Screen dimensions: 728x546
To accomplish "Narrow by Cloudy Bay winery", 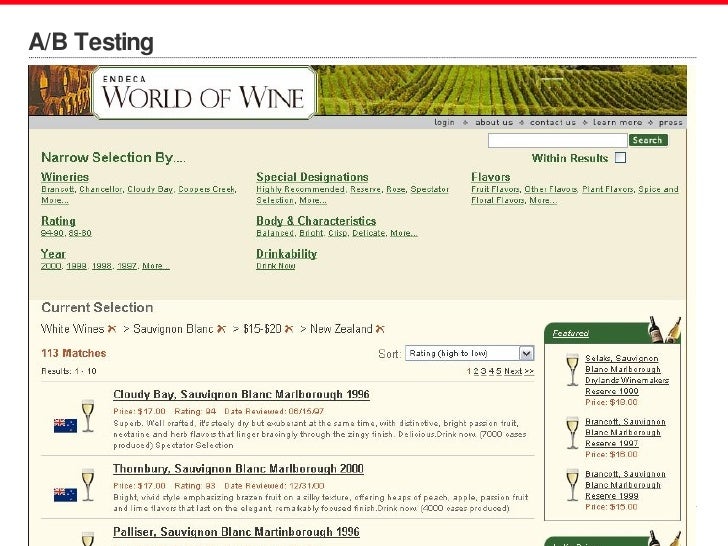I will pyautogui.click(x=150, y=189).
